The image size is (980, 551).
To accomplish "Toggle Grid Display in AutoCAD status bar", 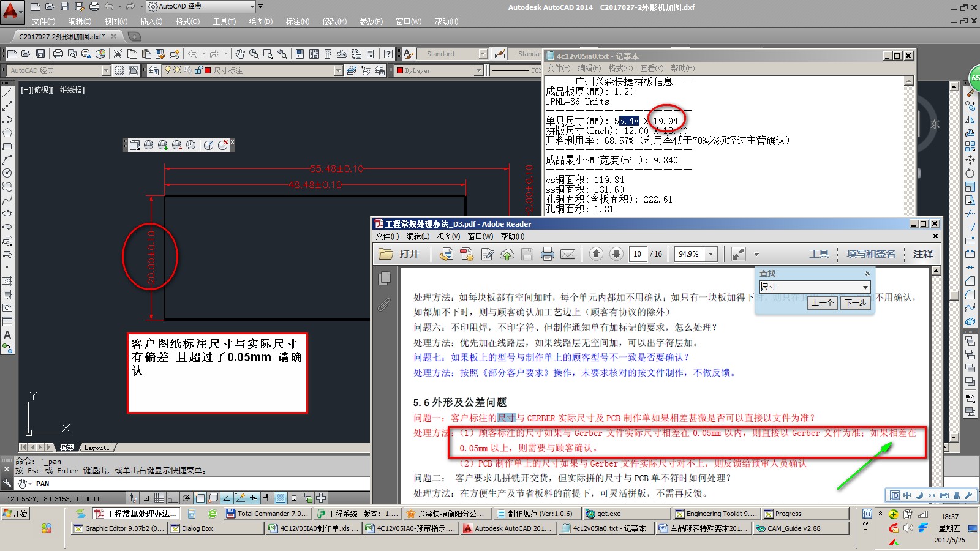I will point(159,498).
